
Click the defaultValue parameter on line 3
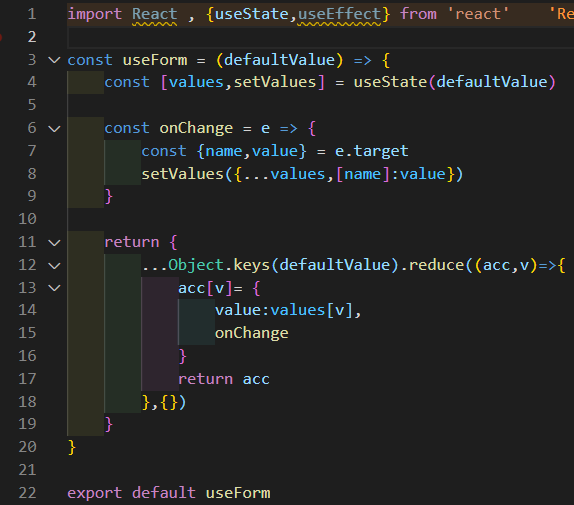click(279, 60)
